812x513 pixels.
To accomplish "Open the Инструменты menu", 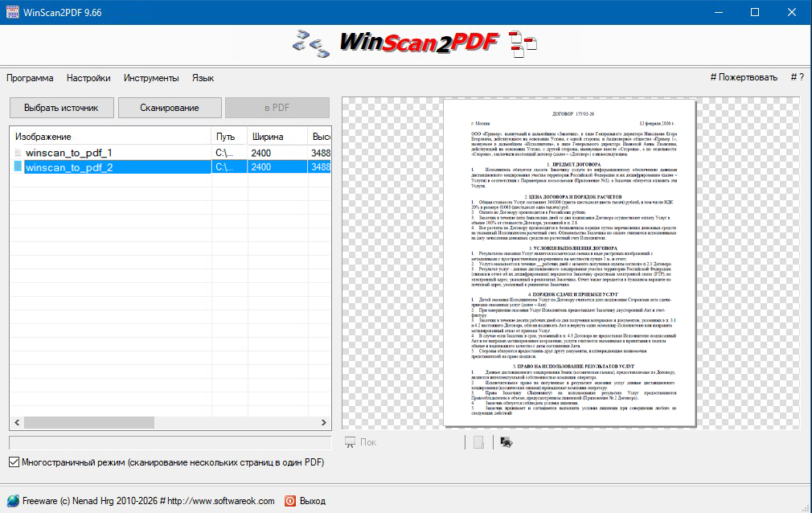I will tap(151, 78).
